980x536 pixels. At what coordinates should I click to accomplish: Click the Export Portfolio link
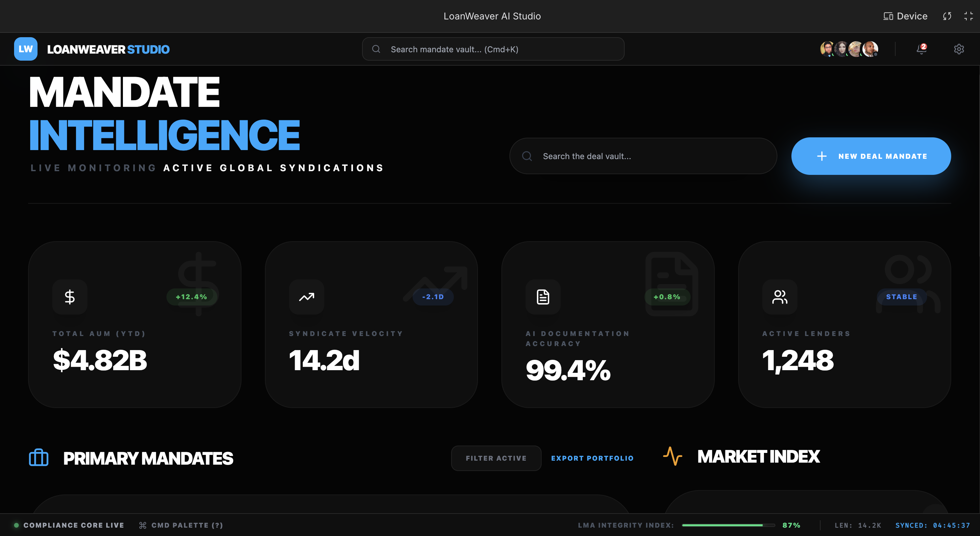point(592,458)
